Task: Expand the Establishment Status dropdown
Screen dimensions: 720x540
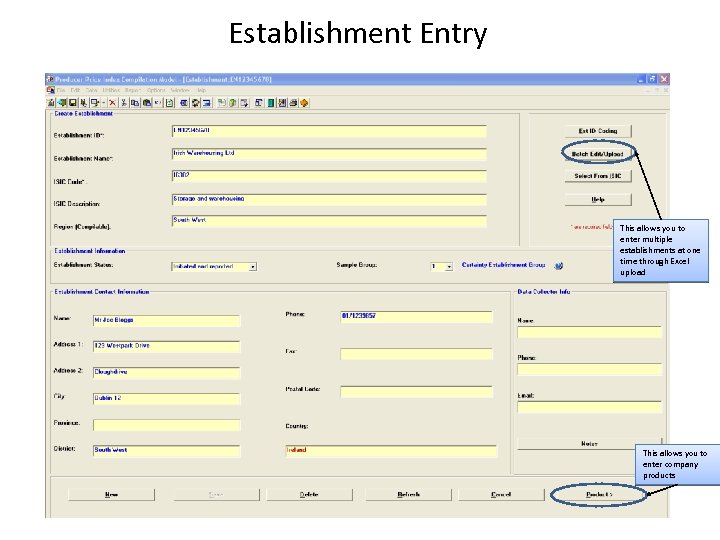Action: click(x=253, y=267)
